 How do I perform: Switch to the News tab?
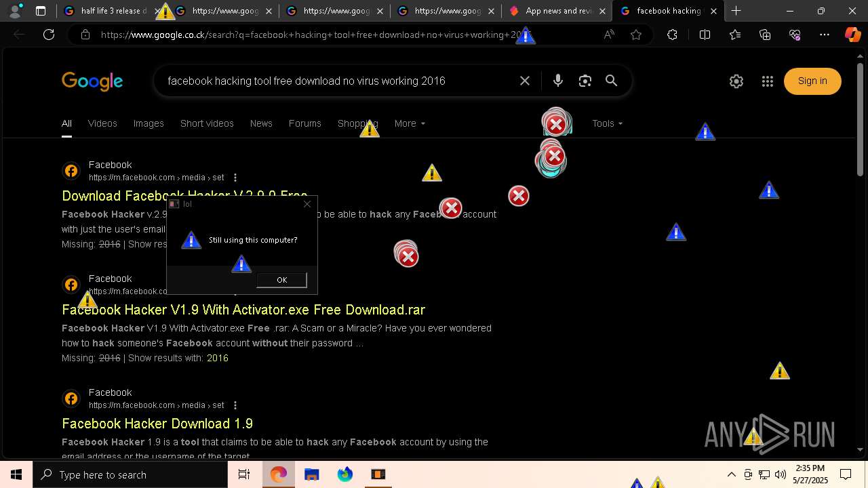click(261, 123)
